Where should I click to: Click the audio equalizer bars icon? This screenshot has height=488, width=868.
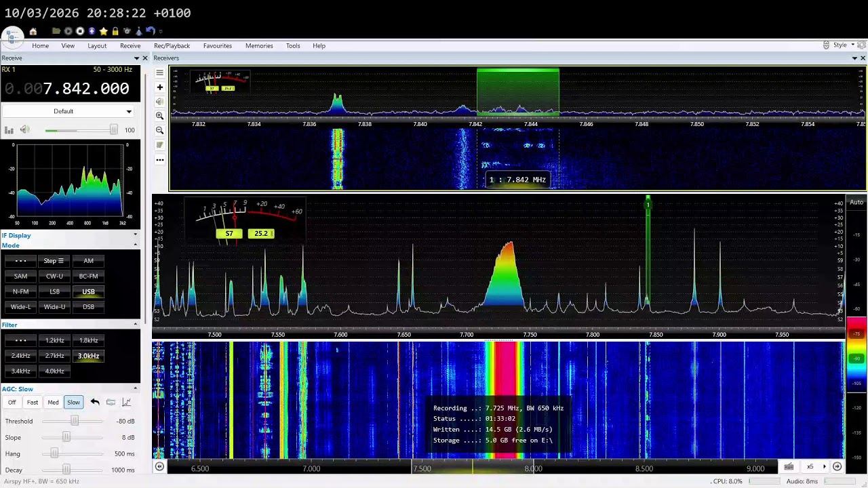click(9, 129)
